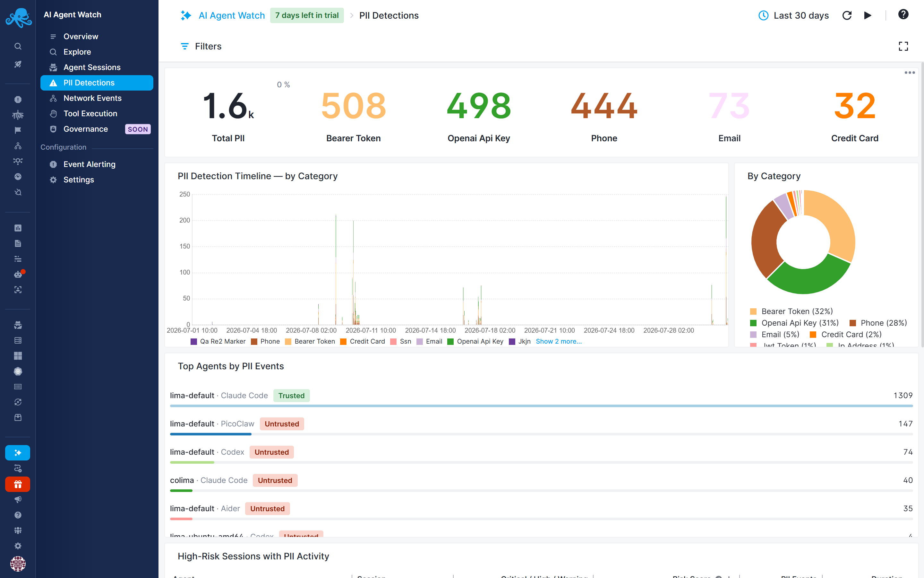Click the octopus logo icon
Image resolution: width=924 pixels, height=578 pixels.
click(18, 17)
